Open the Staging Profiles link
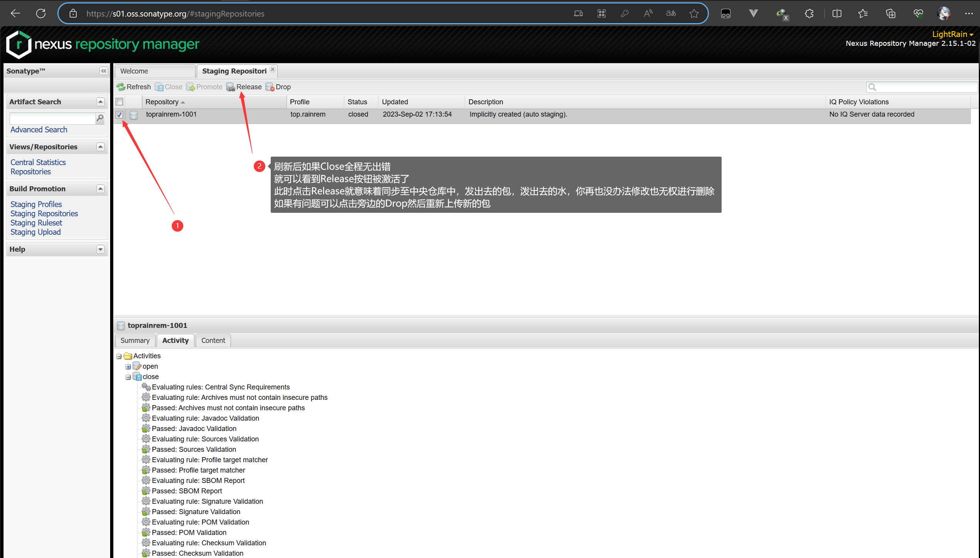Screen dimensions: 980x558 pos(36,204)
